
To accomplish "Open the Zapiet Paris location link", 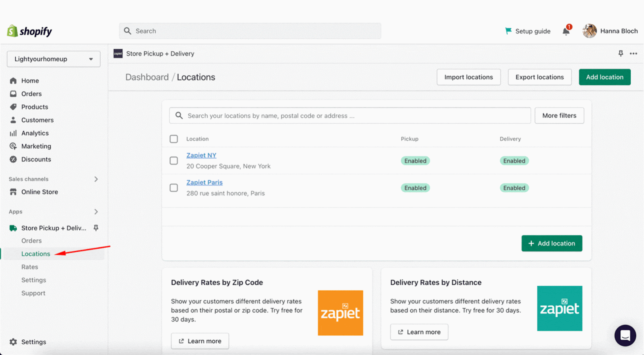I will tap(204, 182).
